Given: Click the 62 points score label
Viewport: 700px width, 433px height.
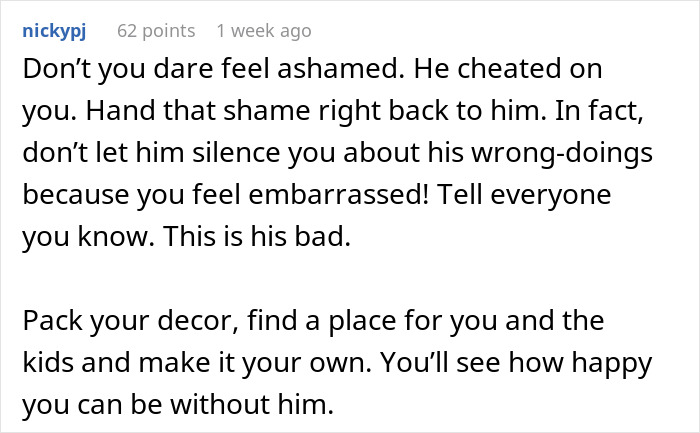Looking at the screenshot, I should [156, 31].
